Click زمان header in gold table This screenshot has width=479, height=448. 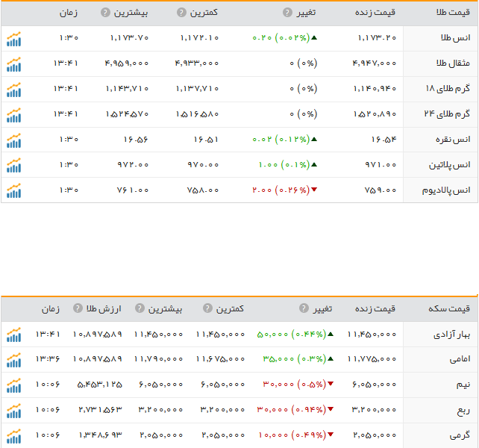(x=69, y=13)
